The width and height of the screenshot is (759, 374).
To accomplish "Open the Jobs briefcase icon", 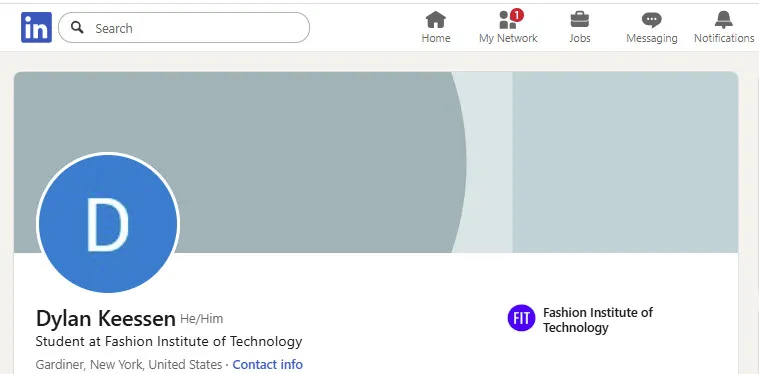I will point(579,20).
